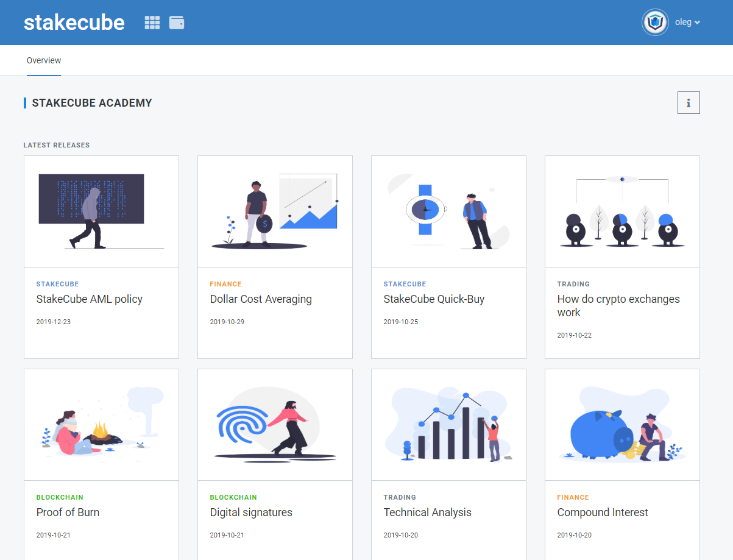
Task: Open the Technical Analysis article title
Action: click(428, 512)
